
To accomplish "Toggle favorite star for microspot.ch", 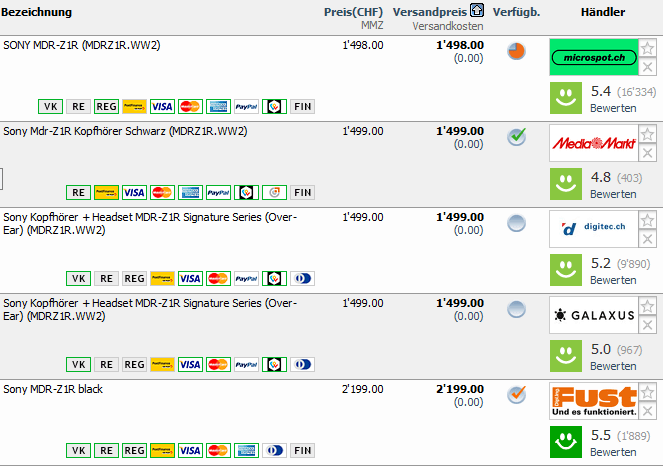I will 647,48.
